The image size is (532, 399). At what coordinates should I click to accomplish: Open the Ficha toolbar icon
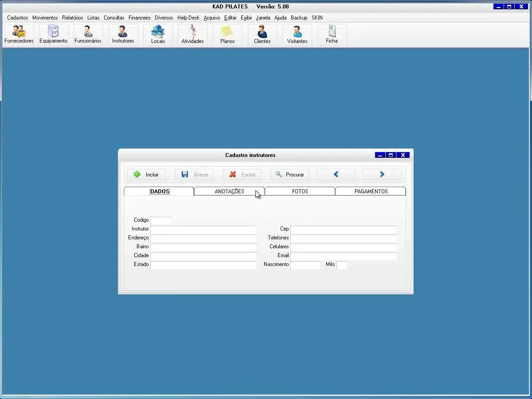(332, 35)
